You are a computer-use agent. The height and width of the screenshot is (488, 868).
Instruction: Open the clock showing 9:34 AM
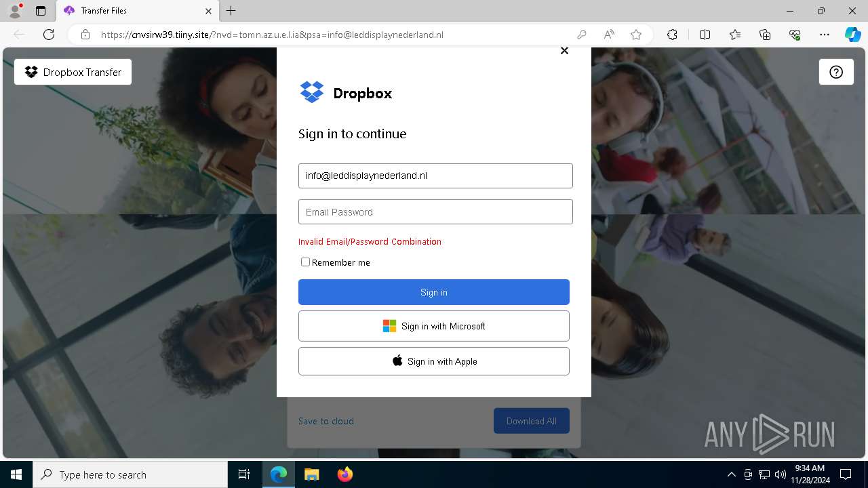point(810,474)
